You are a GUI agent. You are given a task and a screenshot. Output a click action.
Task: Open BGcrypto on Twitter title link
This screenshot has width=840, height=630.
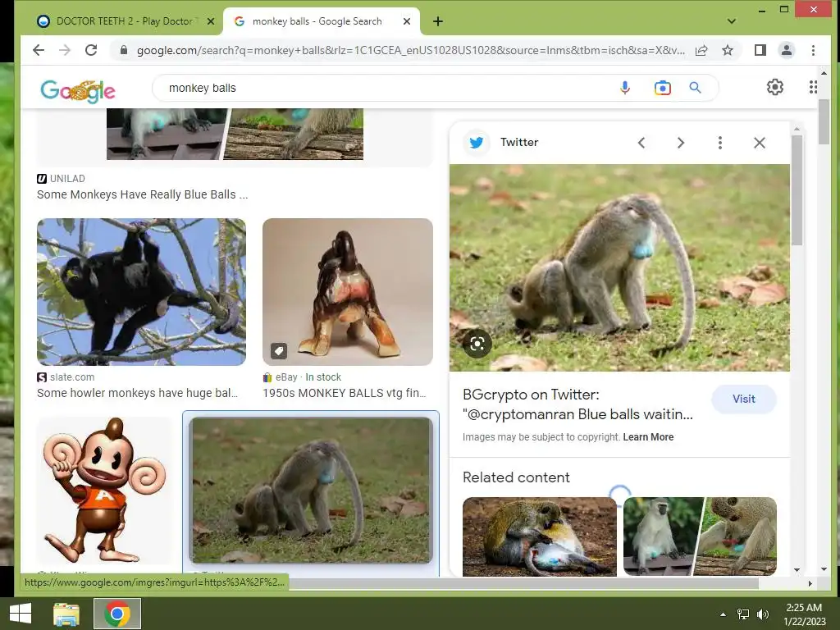577,404
